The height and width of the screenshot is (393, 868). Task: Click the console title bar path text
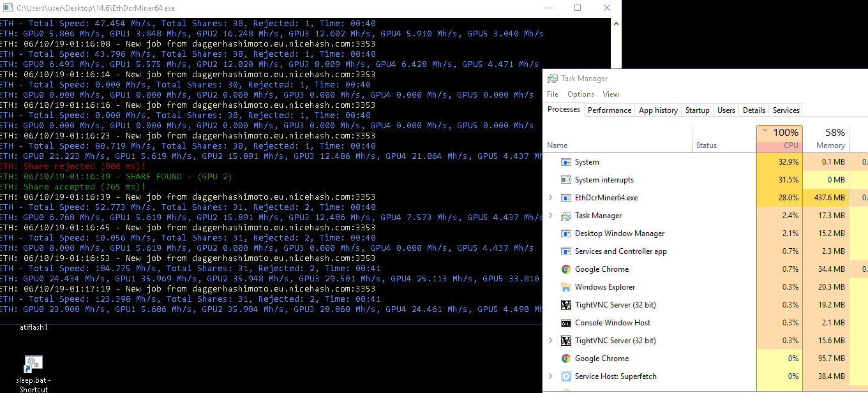(x=96, y=8)
